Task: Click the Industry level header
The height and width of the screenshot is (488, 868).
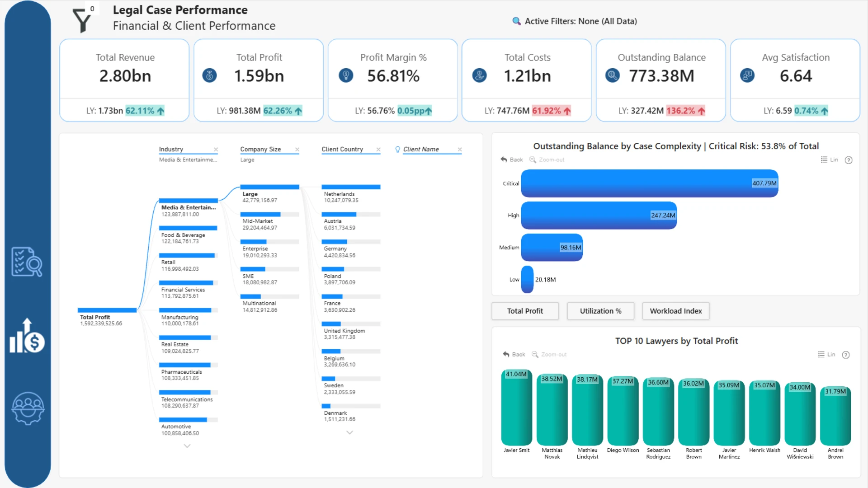Action: [171, 150]
